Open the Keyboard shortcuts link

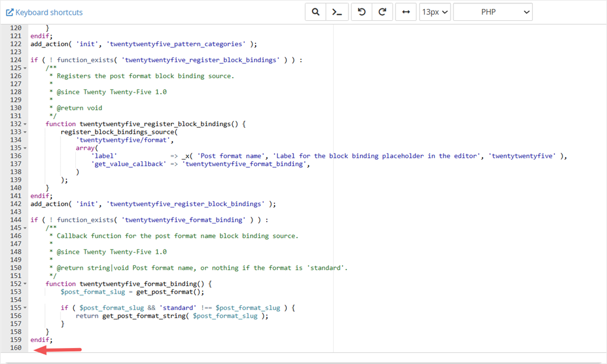click(44, 12)
